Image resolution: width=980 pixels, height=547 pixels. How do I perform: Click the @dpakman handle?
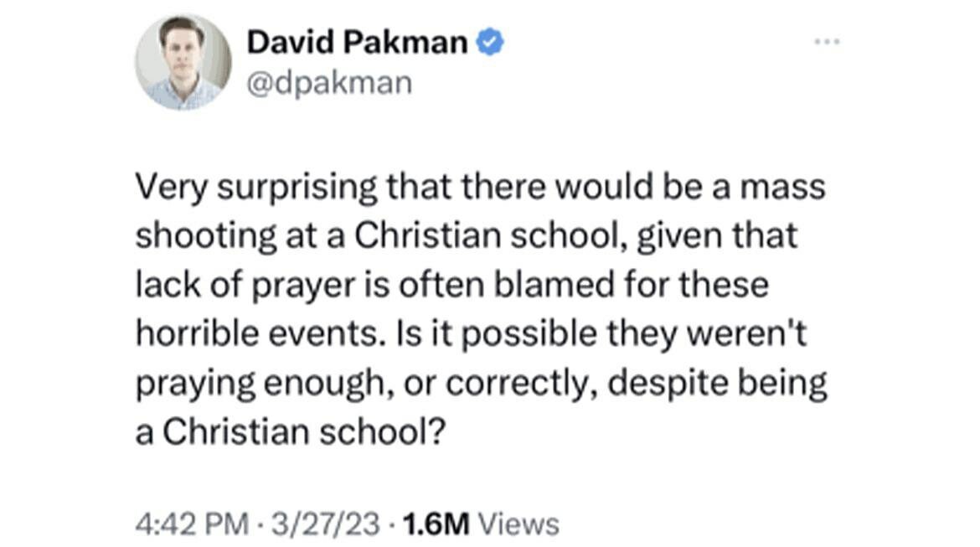(329, 82)
